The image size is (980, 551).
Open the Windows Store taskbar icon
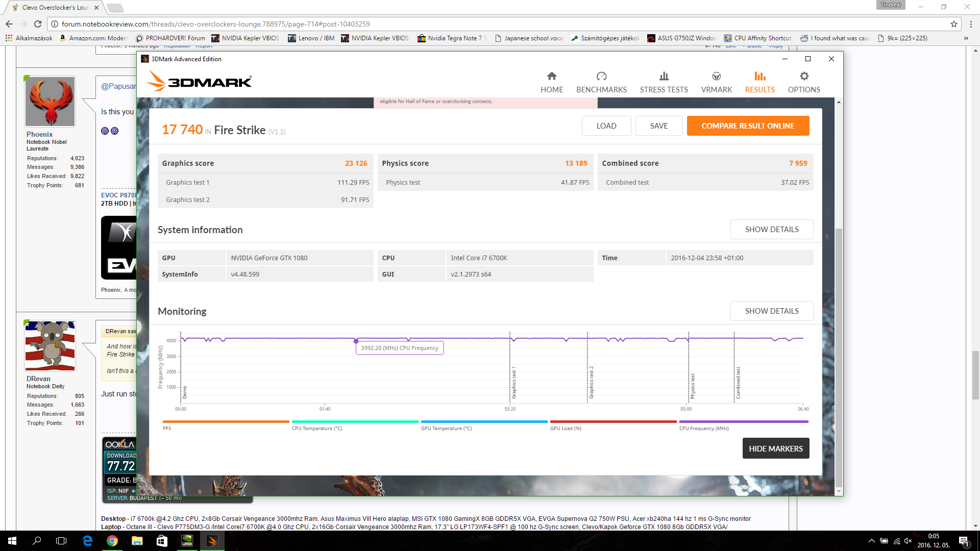(x=162, y=541)
